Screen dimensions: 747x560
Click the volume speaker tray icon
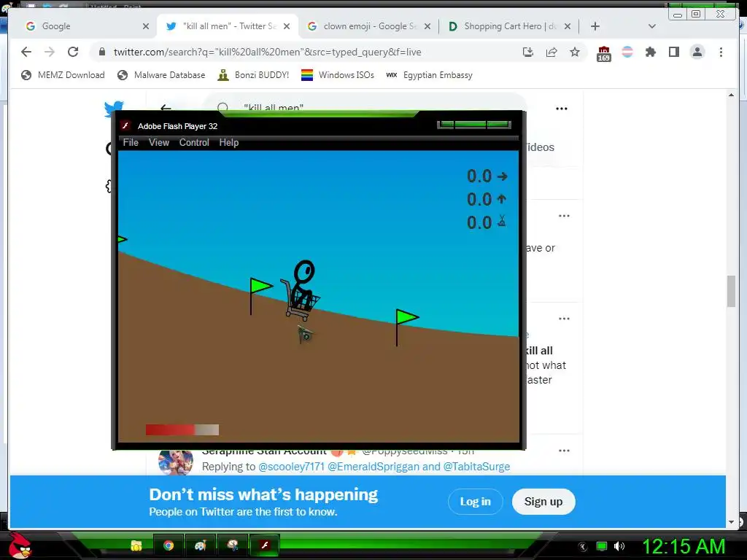619,546
